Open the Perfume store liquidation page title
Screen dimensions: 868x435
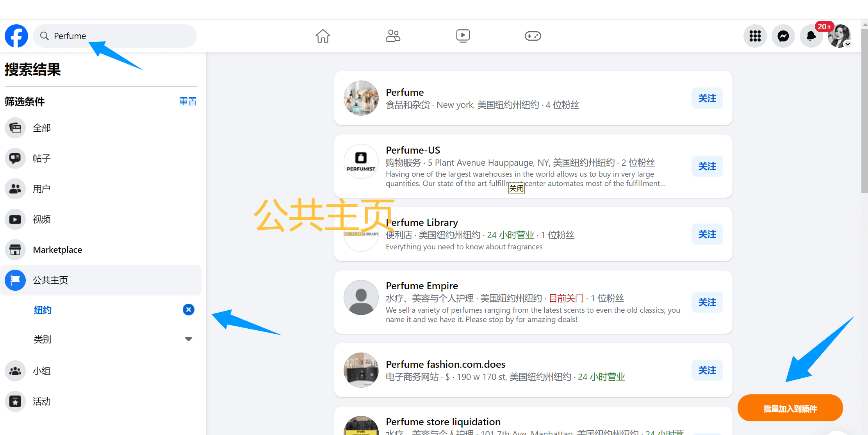point(443,422)
